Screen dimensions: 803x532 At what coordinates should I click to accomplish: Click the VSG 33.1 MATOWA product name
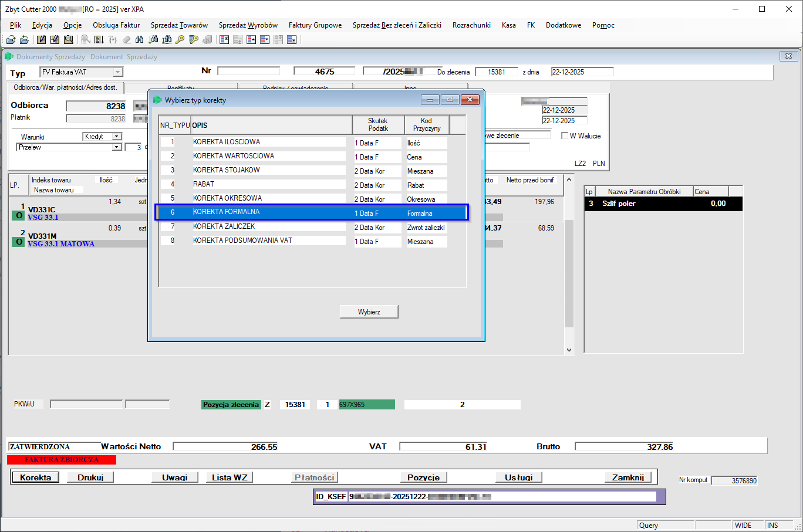(x=61, y=244)
